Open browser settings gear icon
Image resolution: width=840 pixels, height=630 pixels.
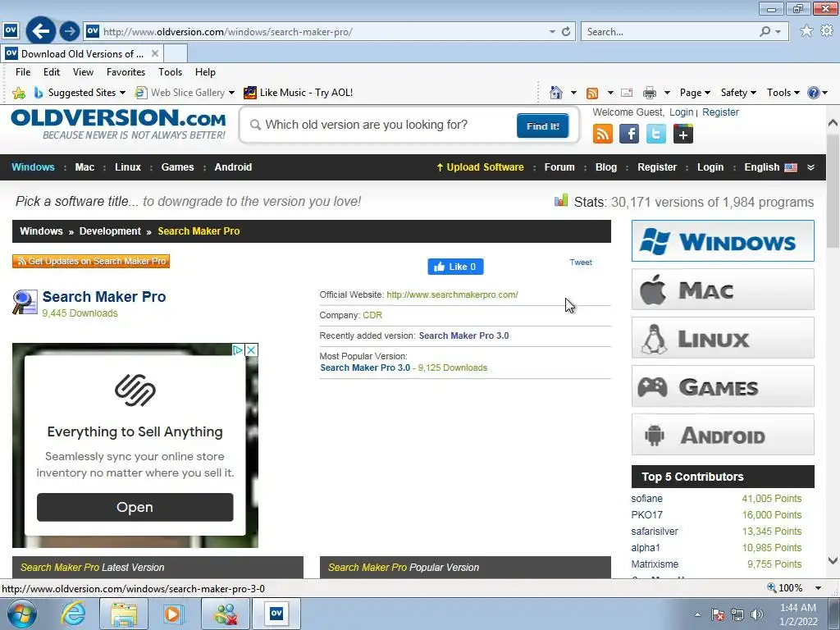827,31
